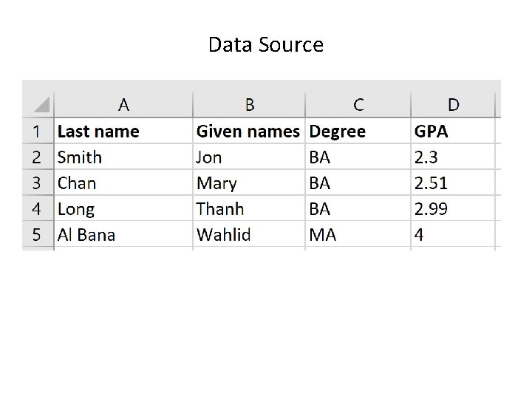
Task: Select column D header
Action: pyautogui.click(x=453, y=105)
